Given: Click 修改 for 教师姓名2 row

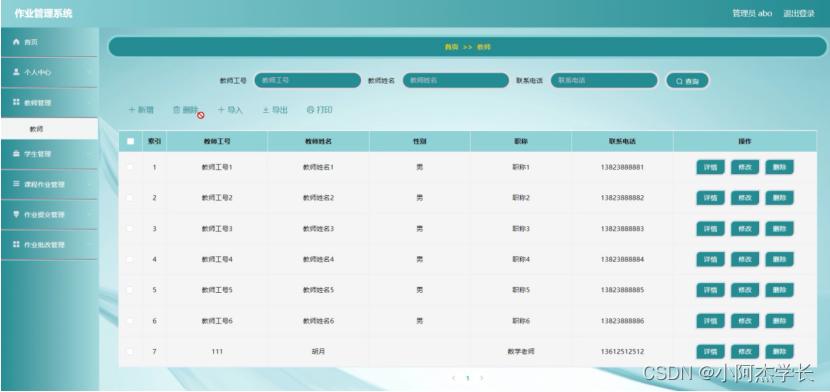Looking at the screenshot, I should click(745, 198).
